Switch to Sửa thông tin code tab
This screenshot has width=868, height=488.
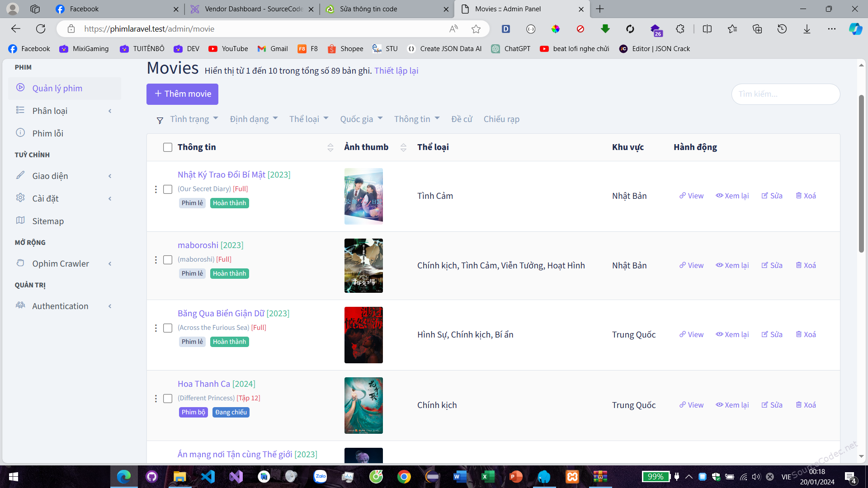pos(387,9)
